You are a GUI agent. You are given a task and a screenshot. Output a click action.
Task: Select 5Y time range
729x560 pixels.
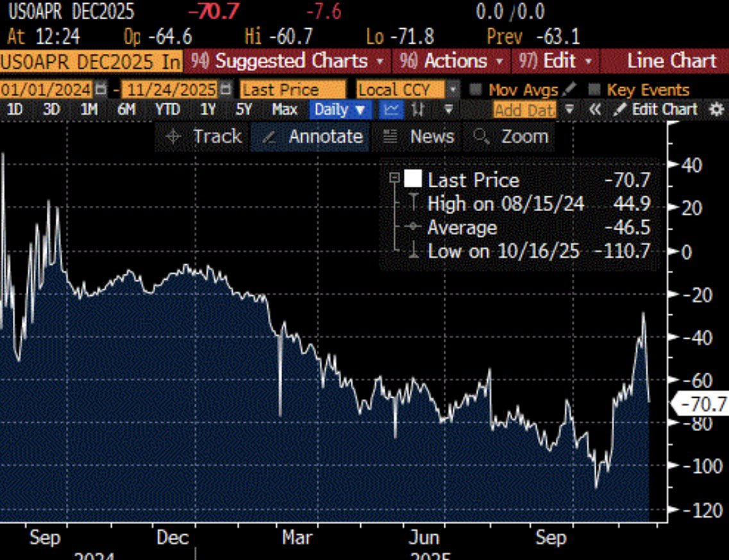click(244, 110)
